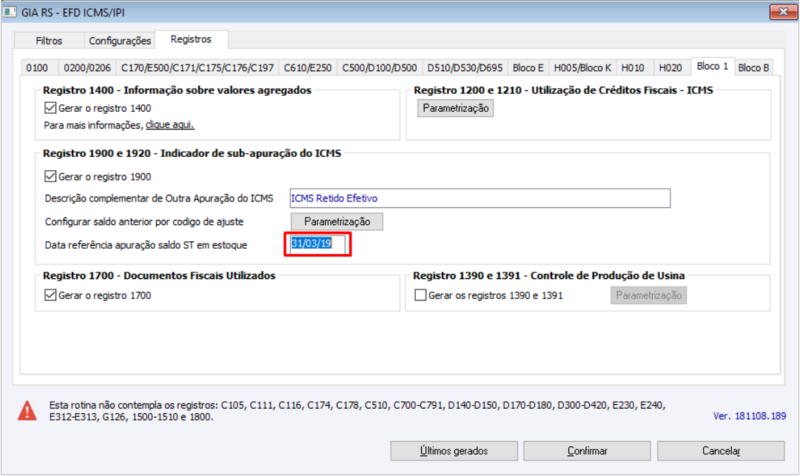The width and height of the screenshot is (800, 476).
Task: Switch to the C610/E250 tab
Action: point(308,68)
